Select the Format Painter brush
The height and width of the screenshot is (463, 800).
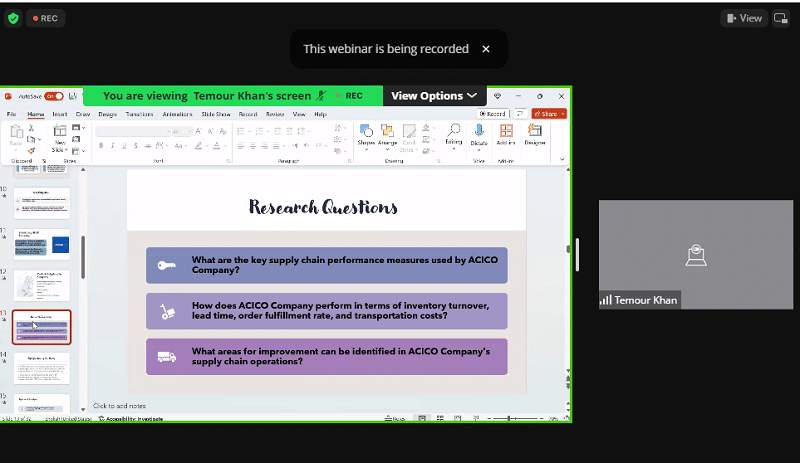(31, 151)
